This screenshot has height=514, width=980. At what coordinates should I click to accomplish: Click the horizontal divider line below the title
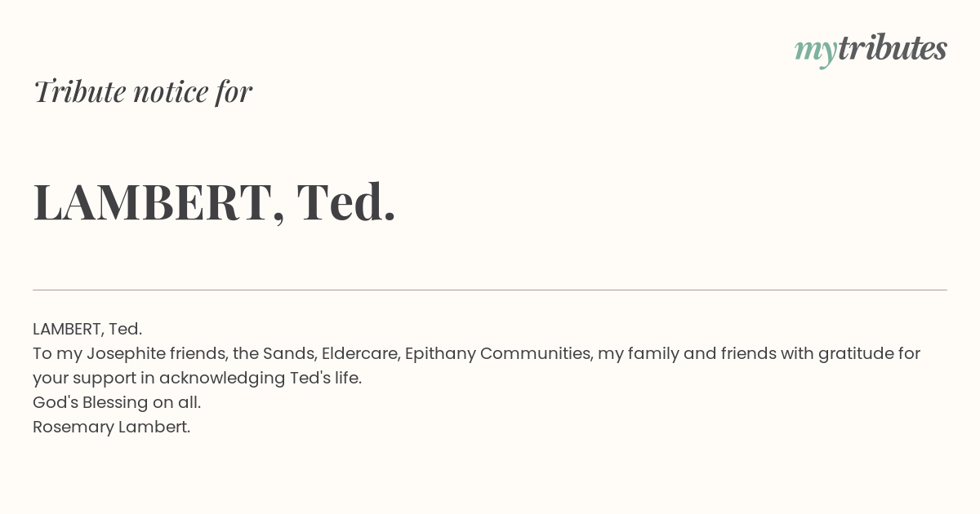pyautogui.click(x=490, y=290)
